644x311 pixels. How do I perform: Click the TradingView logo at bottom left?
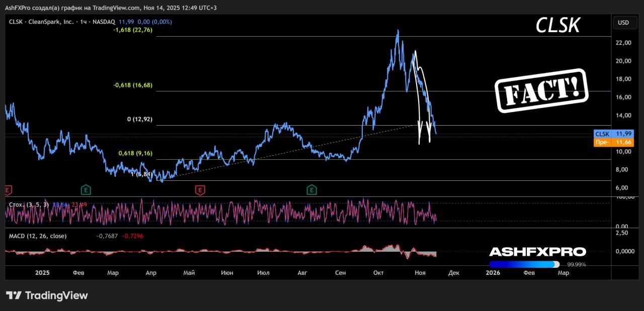pyautogui.click(x=47, y=295)
